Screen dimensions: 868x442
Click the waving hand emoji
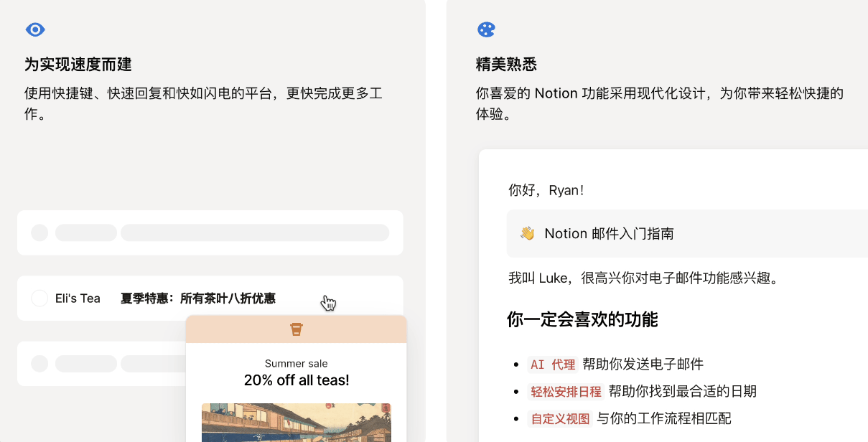pyautogui.click(x=527, y=233)
